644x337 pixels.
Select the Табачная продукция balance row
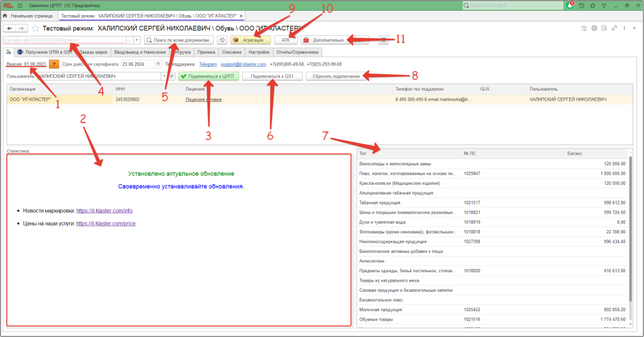tap(492, 203)
